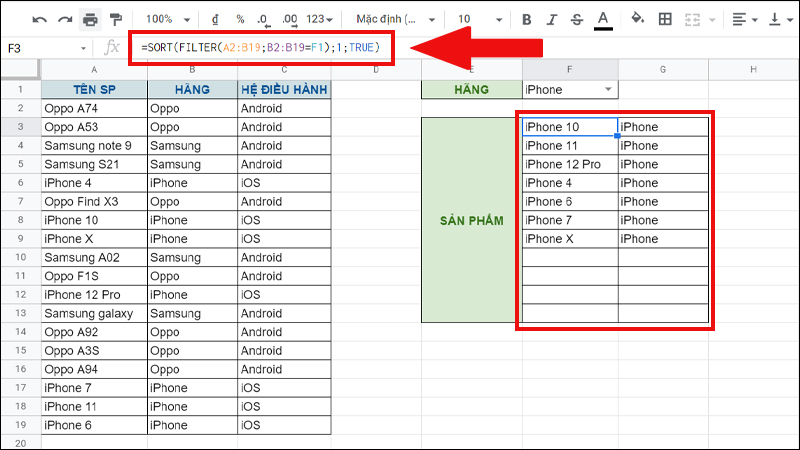The width and height of the screenshot is (800, 450).
Task: Open the font size 10 dropdown
Action: [480, 19]
